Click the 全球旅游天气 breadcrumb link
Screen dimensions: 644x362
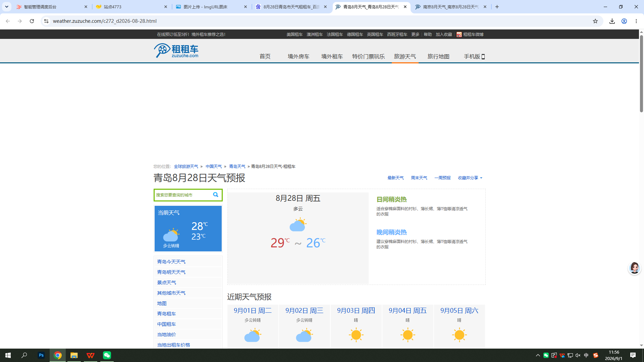186,167
